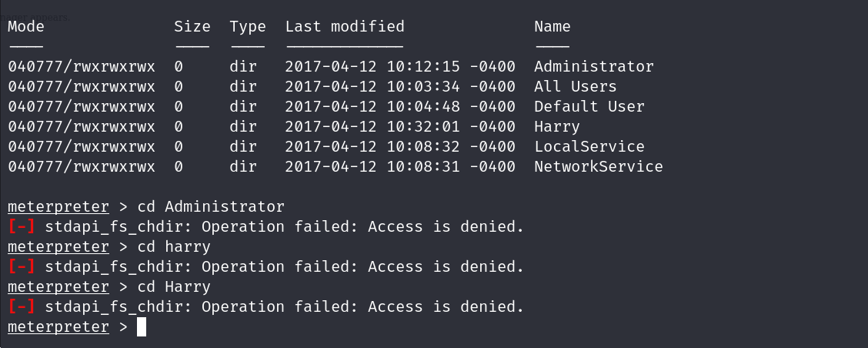Click the "All Users" directory entry

(575, 87)
